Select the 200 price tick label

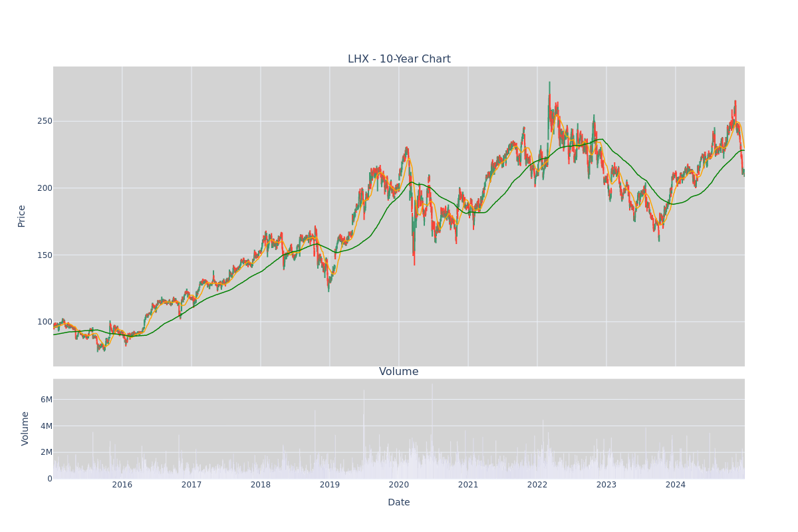point(45,188)
